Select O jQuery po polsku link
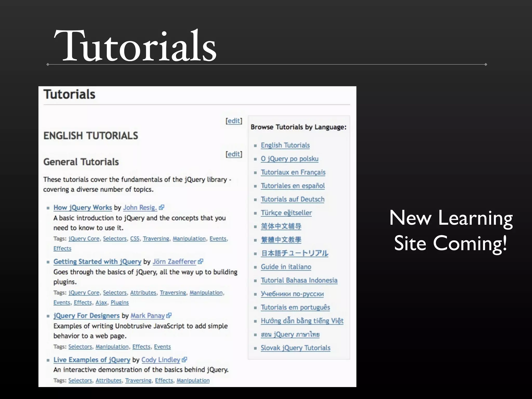532x399 pixels. (x=290, y=159)
